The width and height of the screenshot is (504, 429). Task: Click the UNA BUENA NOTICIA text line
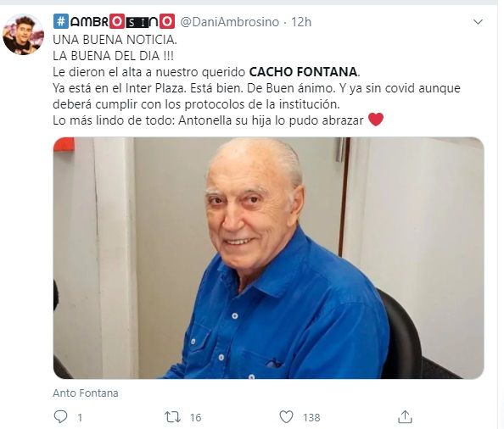pos(115,40)
